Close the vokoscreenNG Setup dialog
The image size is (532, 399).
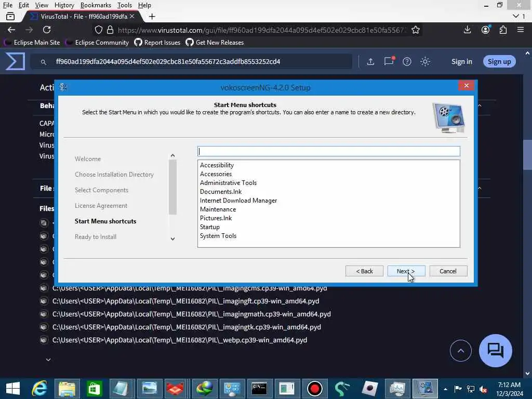466,86
